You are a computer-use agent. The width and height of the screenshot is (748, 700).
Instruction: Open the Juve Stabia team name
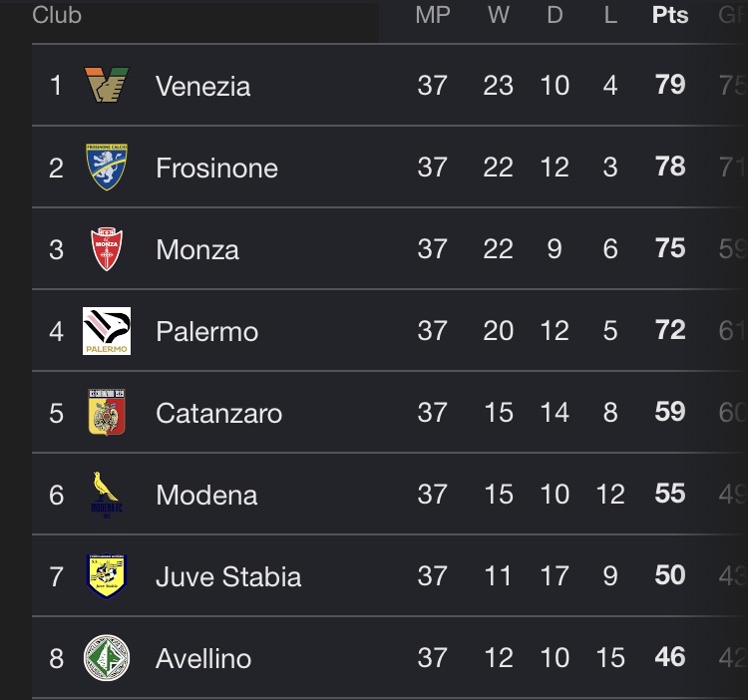228,577
